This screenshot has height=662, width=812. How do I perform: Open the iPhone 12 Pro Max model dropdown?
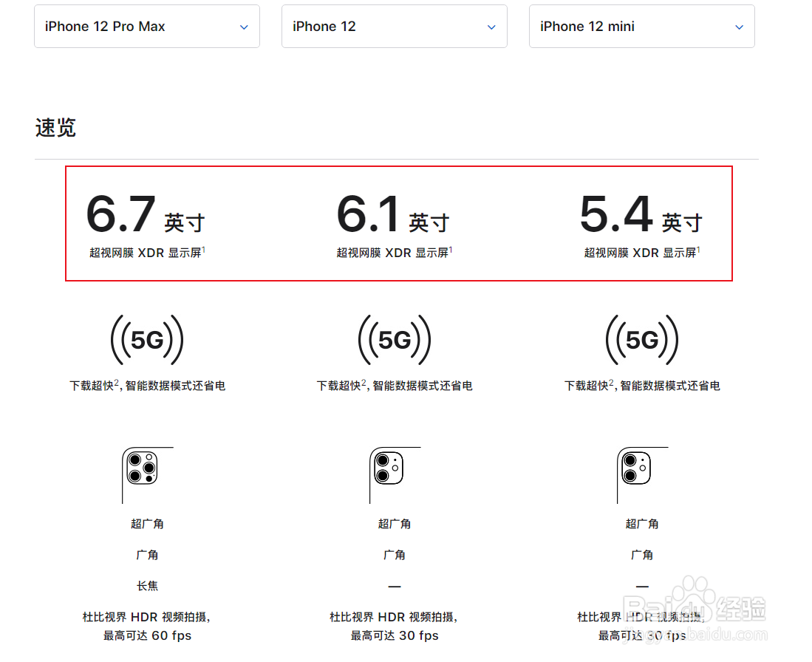[x=147, y=27]
